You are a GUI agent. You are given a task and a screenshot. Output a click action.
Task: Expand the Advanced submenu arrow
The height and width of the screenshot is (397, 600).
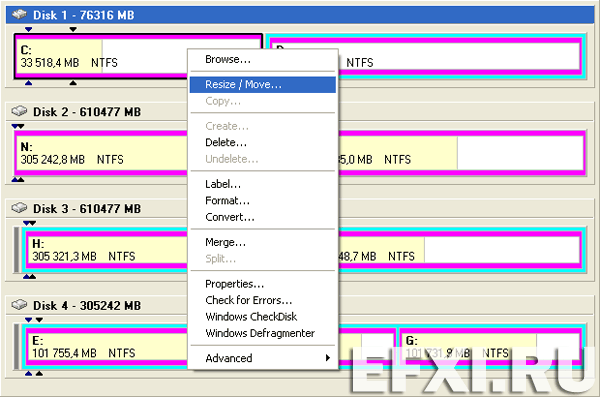click(328, 358)
